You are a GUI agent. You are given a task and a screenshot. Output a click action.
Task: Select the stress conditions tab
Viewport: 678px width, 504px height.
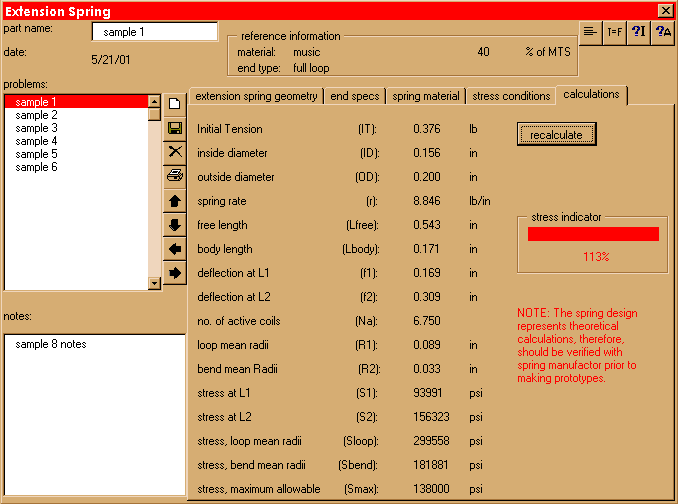(x=511, y=96)
